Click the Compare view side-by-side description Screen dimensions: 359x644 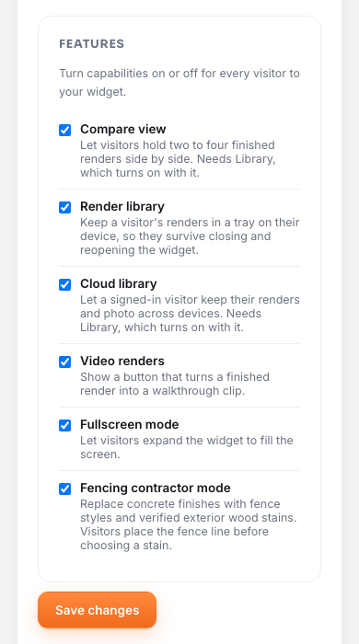point(178,158)
